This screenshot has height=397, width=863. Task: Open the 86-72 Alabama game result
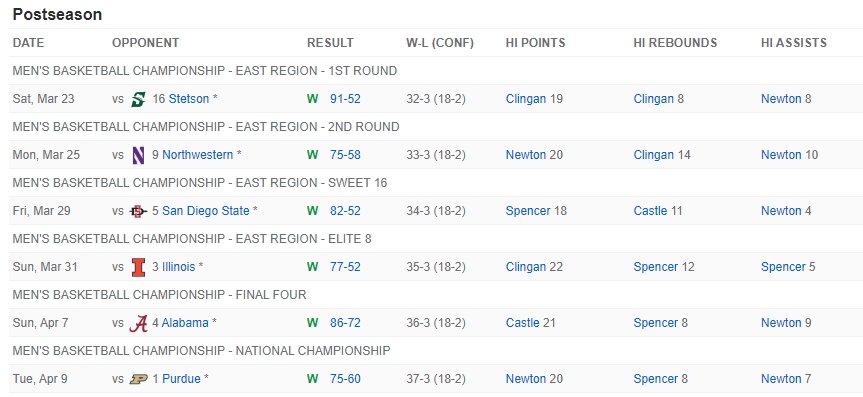[x=345, y=323]
